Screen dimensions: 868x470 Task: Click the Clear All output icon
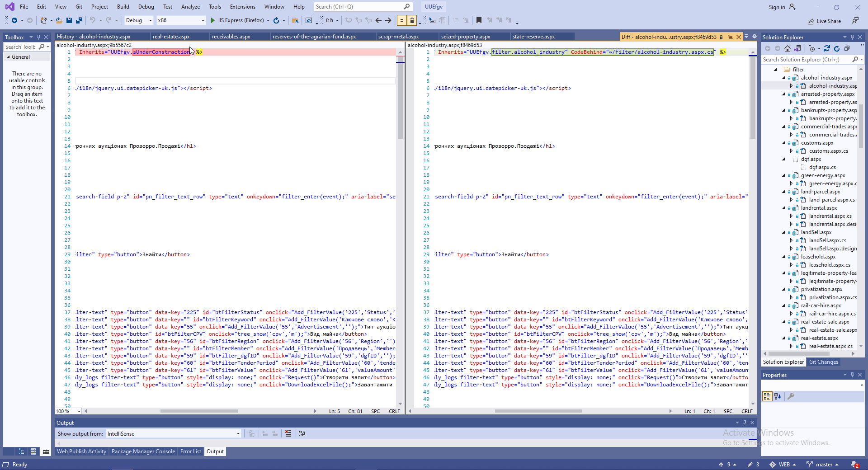pyautogui.click(x=288, y=433)
